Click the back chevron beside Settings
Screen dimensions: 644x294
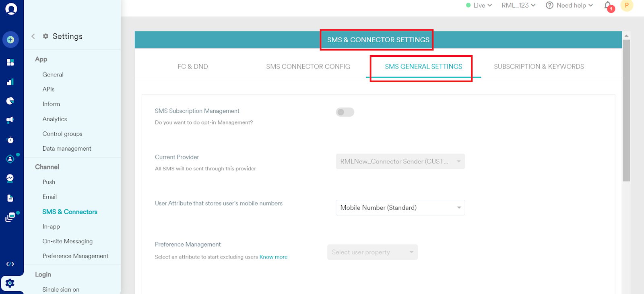[33, 36]
